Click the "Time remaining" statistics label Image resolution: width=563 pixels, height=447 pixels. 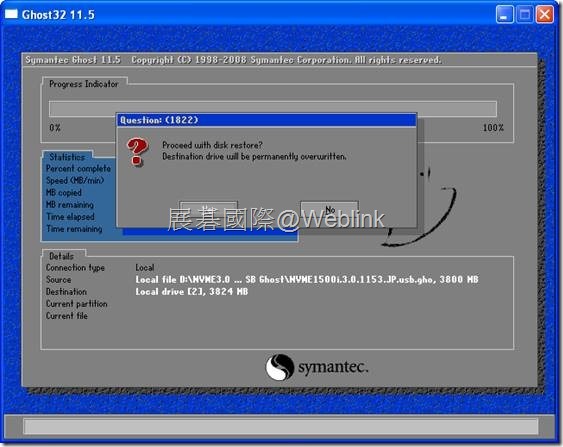tap(74, 229)
